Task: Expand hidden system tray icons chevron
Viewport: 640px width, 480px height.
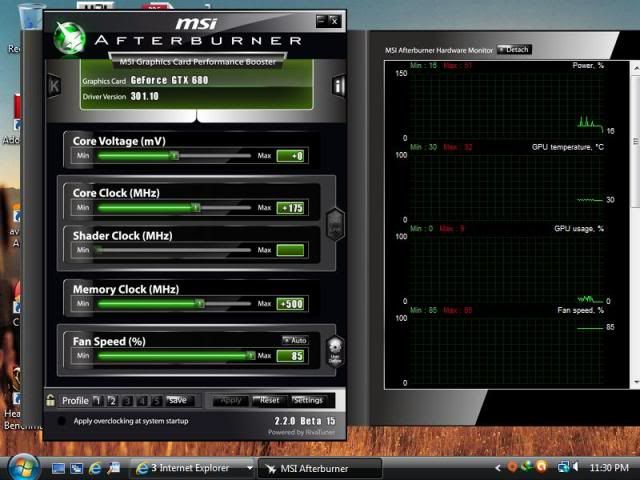Action: 498,468
